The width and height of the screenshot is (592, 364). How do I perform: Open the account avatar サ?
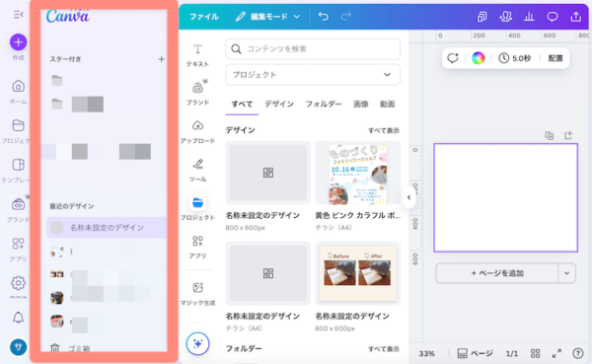(x=18, y=346)
